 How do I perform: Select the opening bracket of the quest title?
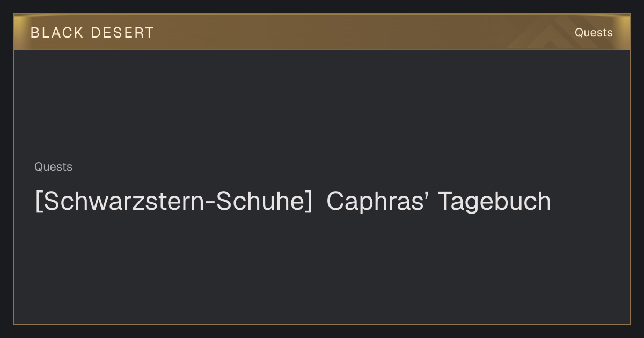click(38, 201)
